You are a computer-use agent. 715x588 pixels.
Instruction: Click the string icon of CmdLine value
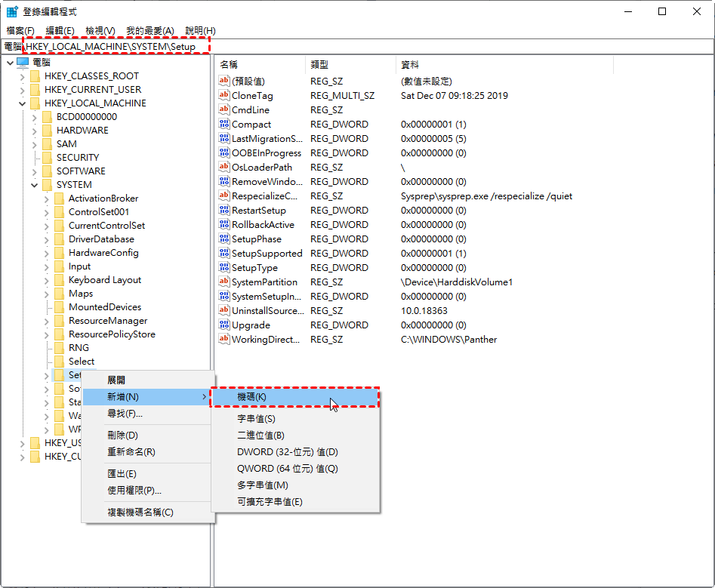[x=224, y=109]
